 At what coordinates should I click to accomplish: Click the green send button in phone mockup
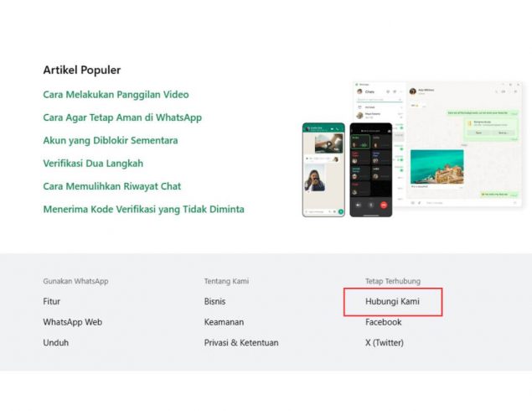(x=341, y=211)
